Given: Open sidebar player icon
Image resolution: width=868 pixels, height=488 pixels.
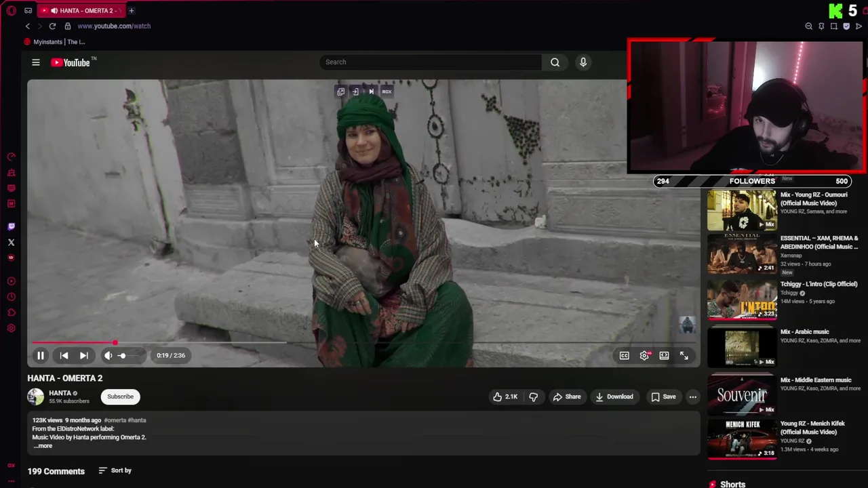Looking at the screenshot, I should pyautogui.click(x=11, y=281).
